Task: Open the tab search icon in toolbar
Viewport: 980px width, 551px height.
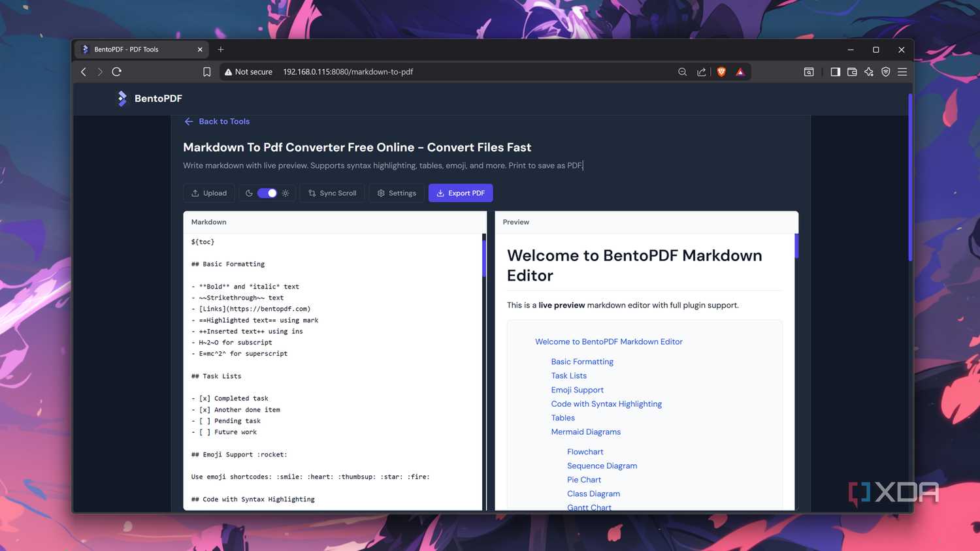Action: 809,72
